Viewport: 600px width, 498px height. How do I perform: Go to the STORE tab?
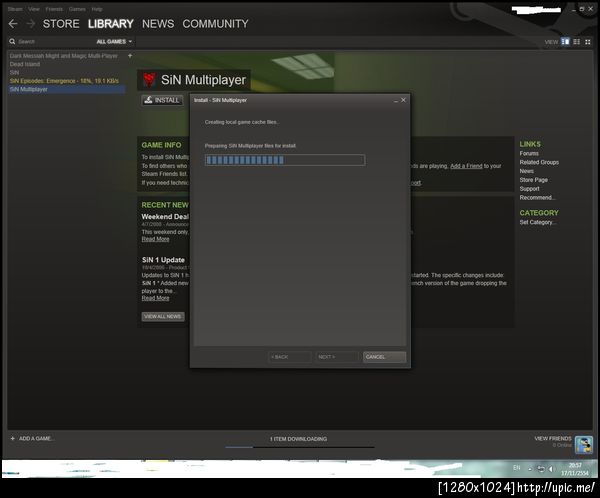point(61,24)
